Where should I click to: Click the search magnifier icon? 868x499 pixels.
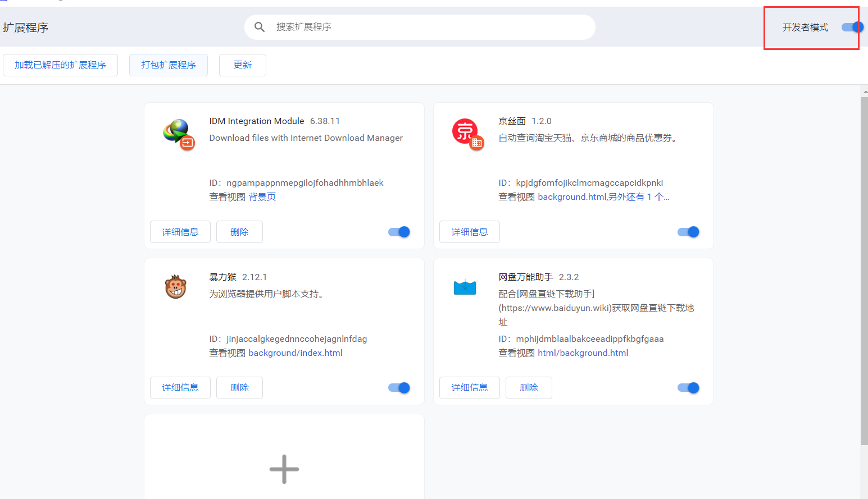coord(260,27)
